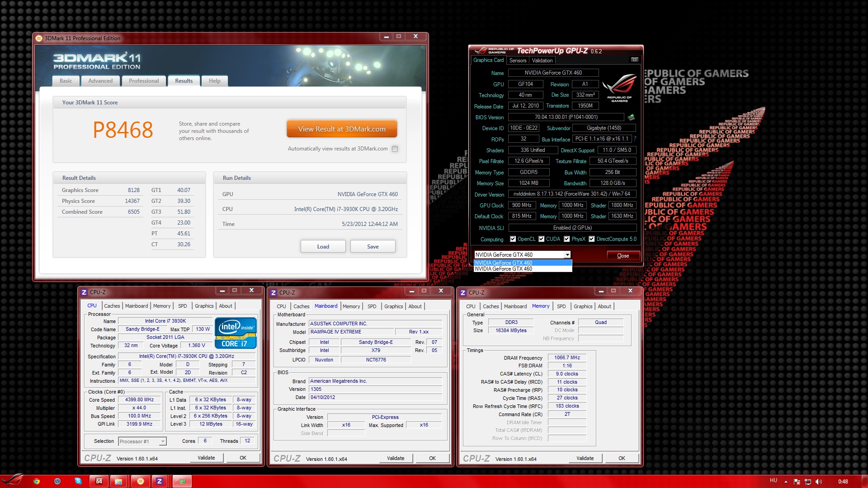The width and height of the screenshot is (868, 488).
Task: Click the AIDA64 taskbar icon
Action: click(99, 481)
